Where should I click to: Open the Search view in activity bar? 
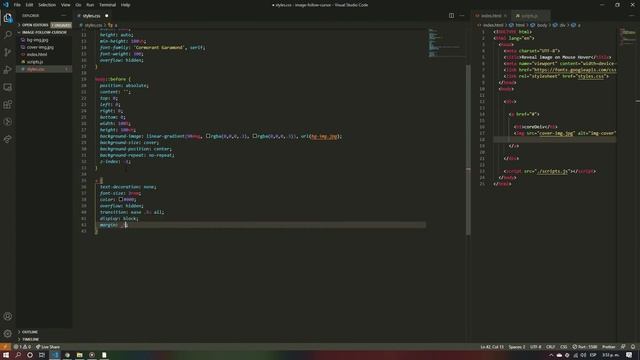8,35
